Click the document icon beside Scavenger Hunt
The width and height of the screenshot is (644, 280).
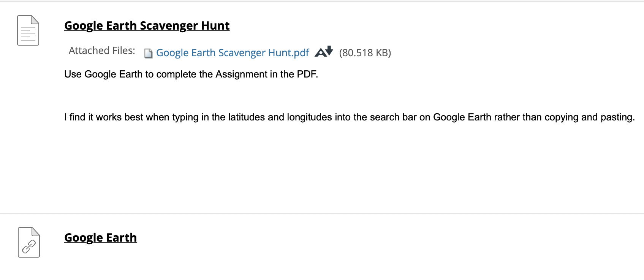click(28, 30)
